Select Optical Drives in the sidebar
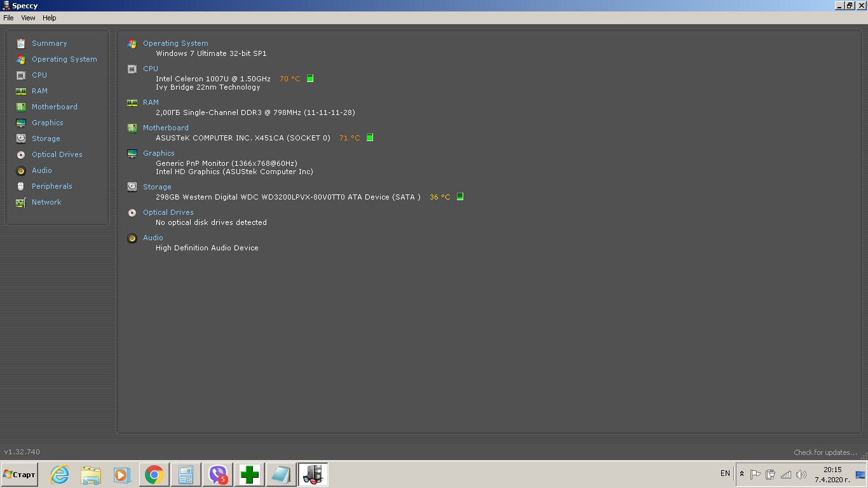Image resolution: width=868 pixels, height=488 pixels. pyautogui.click(x=57, y=154)
